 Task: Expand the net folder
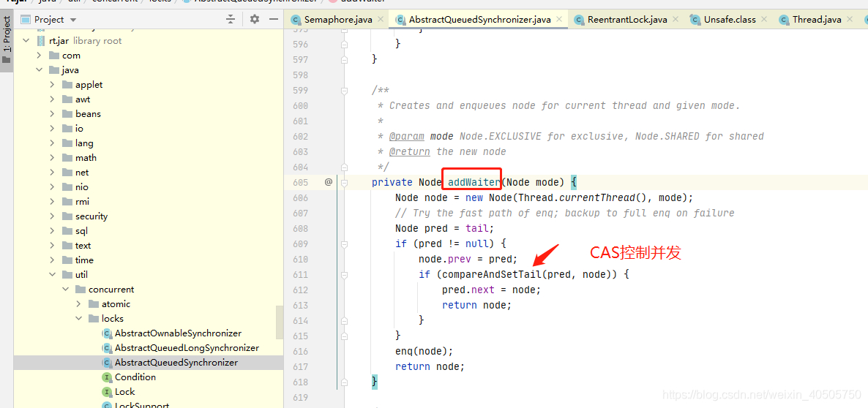(x=52, y=173)
